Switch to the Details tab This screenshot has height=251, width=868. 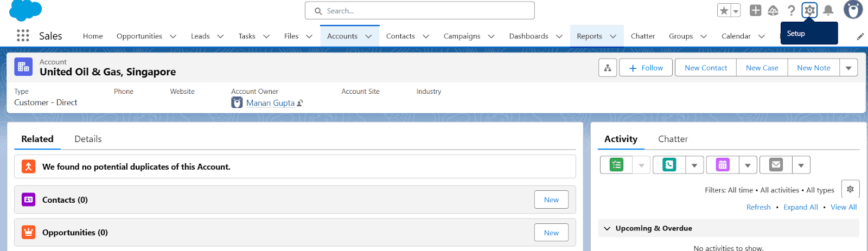click(88, 139)
